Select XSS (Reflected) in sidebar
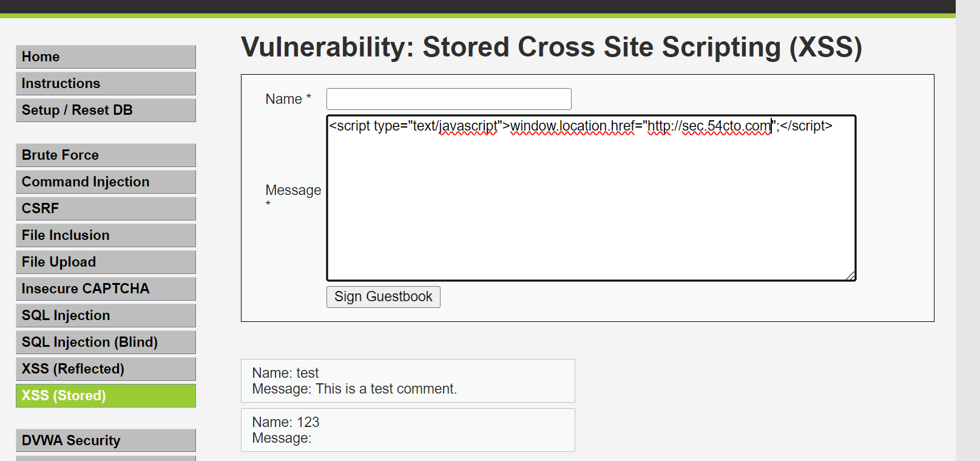Image resolution: width=980 pixels, height=461 pixels. click(106, 369)
